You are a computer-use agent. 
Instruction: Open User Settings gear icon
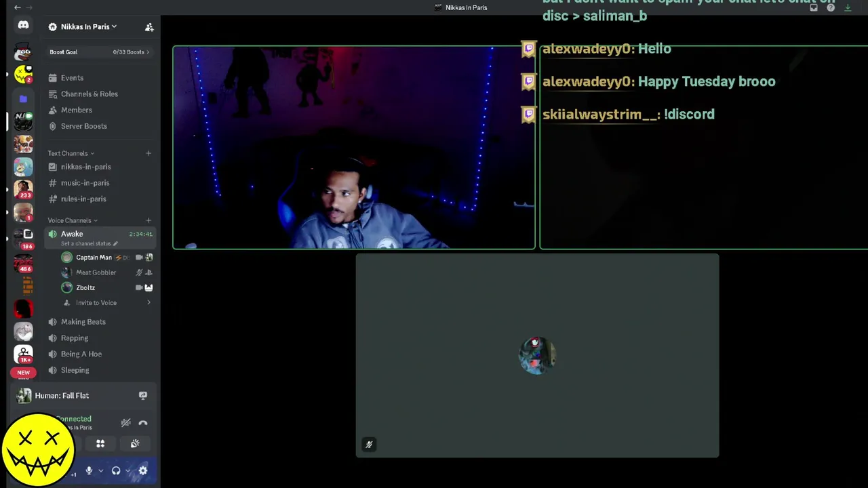pos(143,470)
